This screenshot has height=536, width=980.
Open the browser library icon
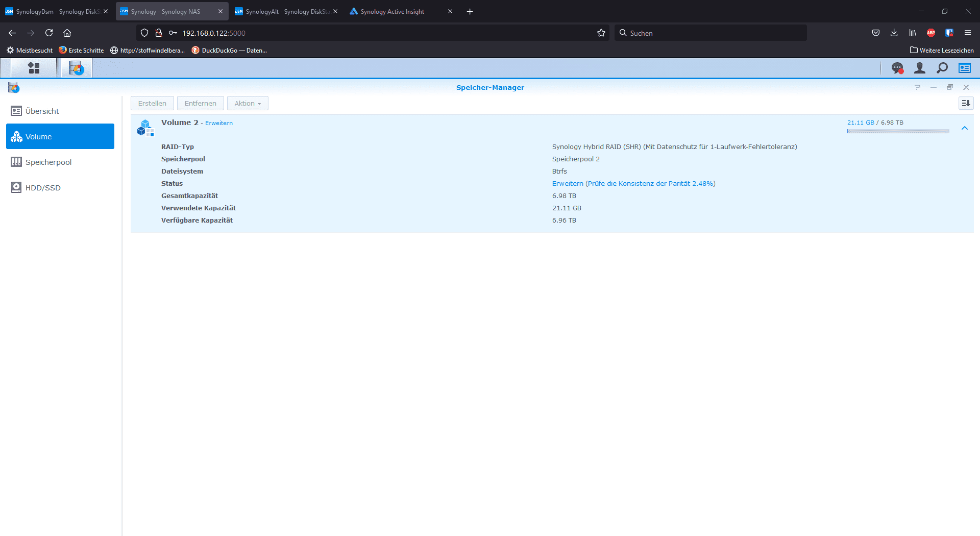[x=913, y=33]
